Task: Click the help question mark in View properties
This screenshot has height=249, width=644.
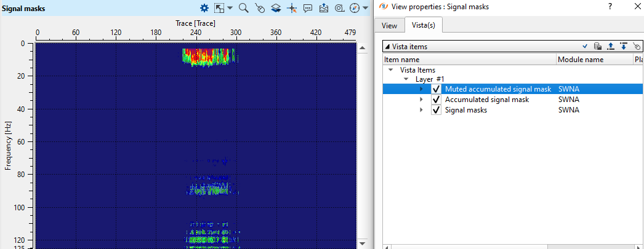Action: click(x=610, y=6)
